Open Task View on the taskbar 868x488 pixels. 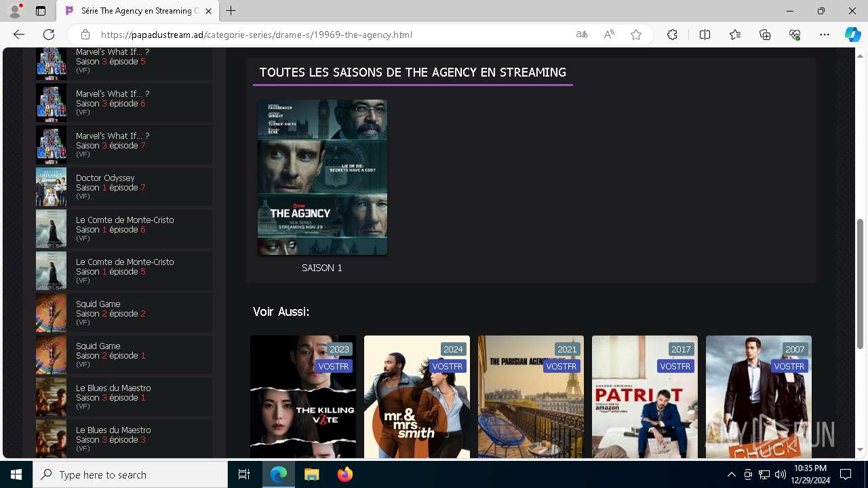pos(244,474)
